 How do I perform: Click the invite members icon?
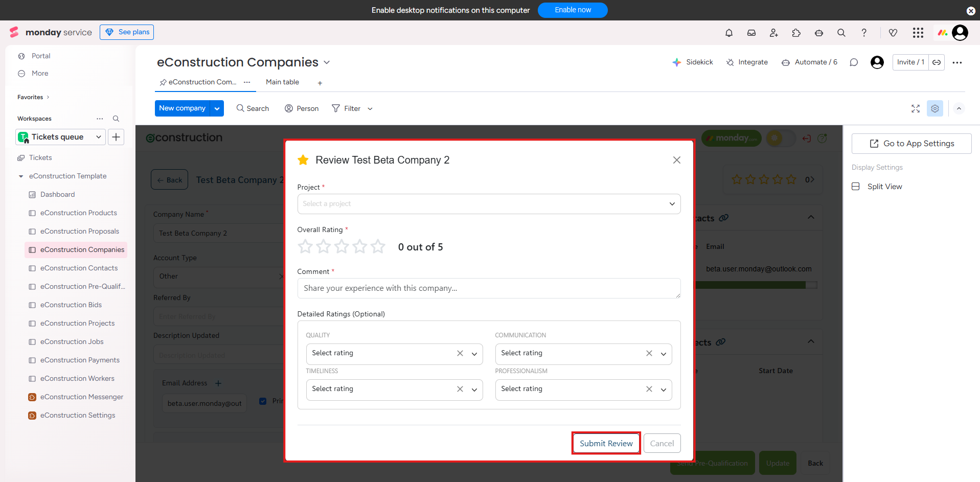coord(774,33)
